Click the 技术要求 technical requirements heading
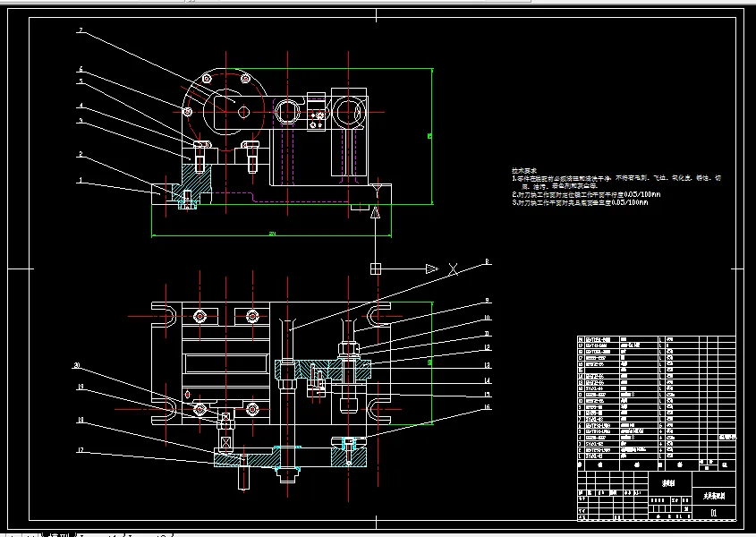This screenshot has height=537, width=756. coord(524,170)
